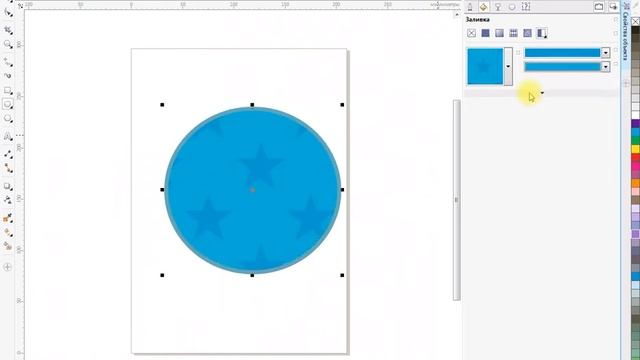The image size is (640, 360).
Task: Select the Drop Shadow effects tool
Action: 8,186
